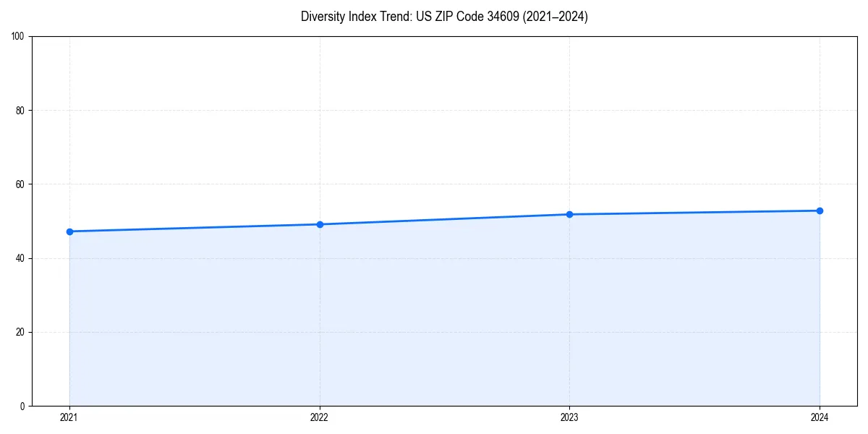This screenshot has height=434, width=868.
Task: Click the 2022 data point marker
Action: click(319, 224)
